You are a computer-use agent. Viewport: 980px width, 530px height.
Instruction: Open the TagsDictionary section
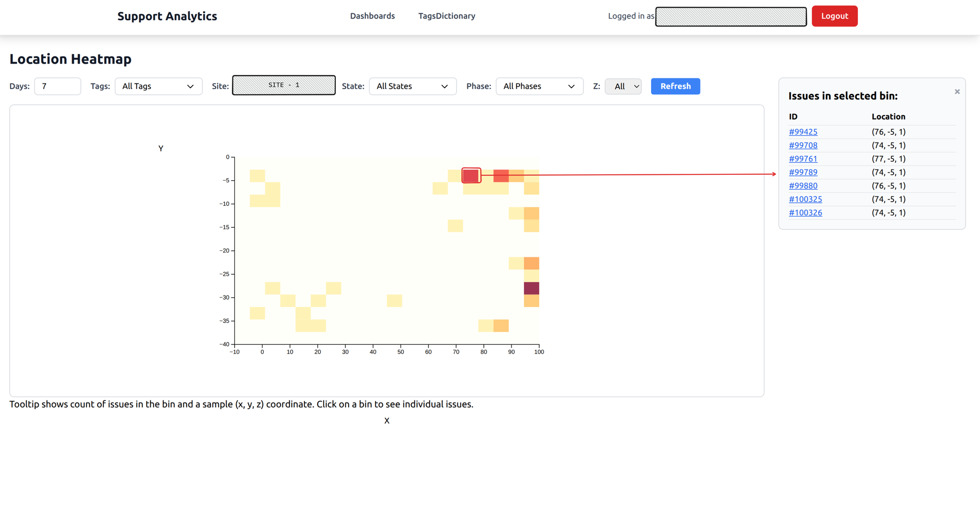click(446, 16)
